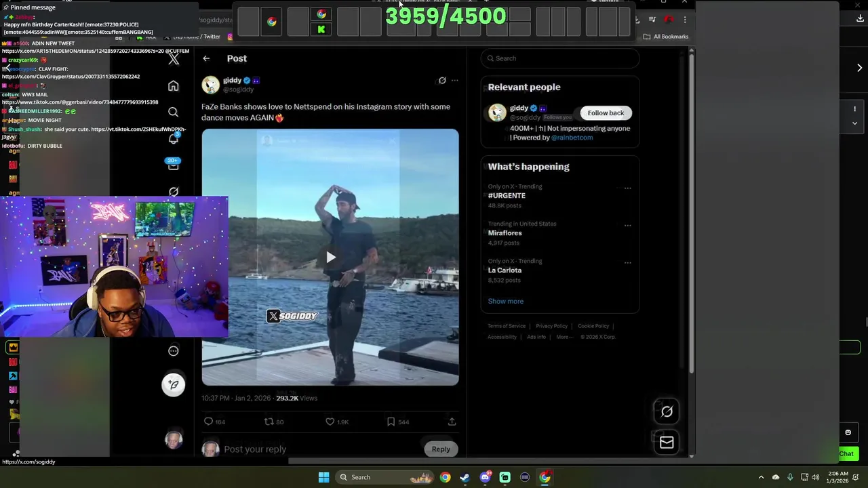
Task: Share the post via upload arrow icon
Action: pyautogui.click(x=452, y=422)
